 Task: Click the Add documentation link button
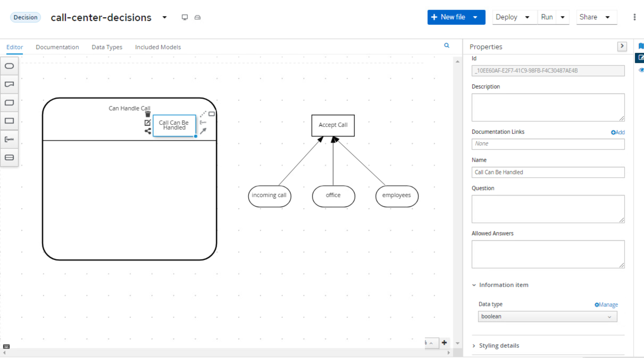(x=618, y=132)
